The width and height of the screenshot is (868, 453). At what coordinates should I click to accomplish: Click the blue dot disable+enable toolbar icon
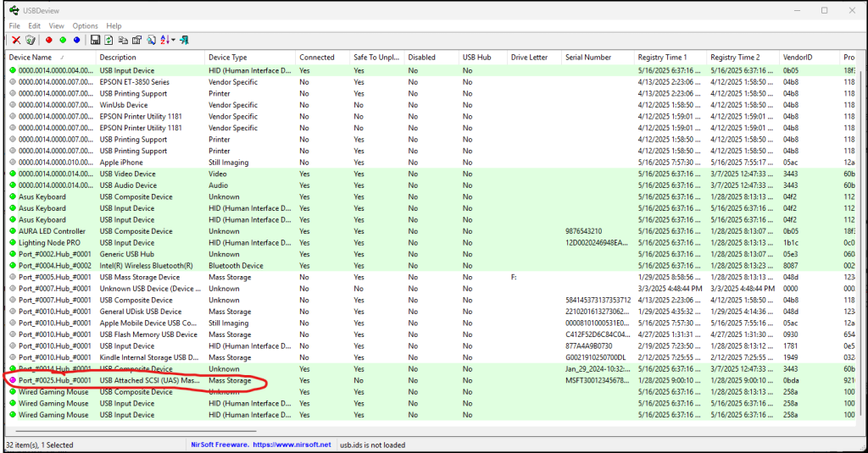pyautogui.click(x=76, y=40)
